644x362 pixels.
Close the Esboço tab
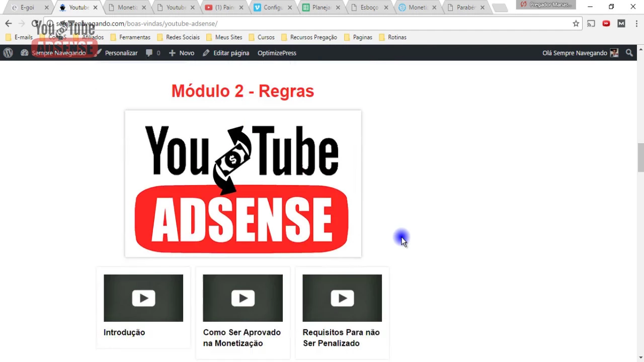[x=386, y=8]
